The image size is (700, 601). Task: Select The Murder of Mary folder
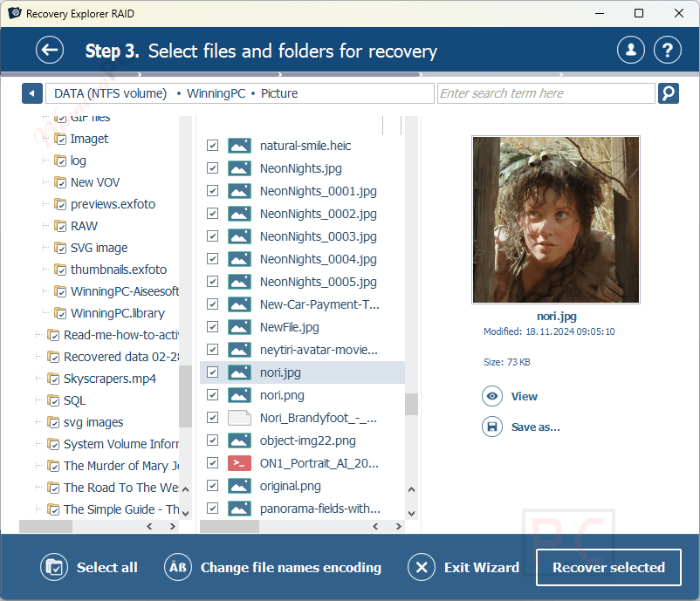tap(121, 466)
